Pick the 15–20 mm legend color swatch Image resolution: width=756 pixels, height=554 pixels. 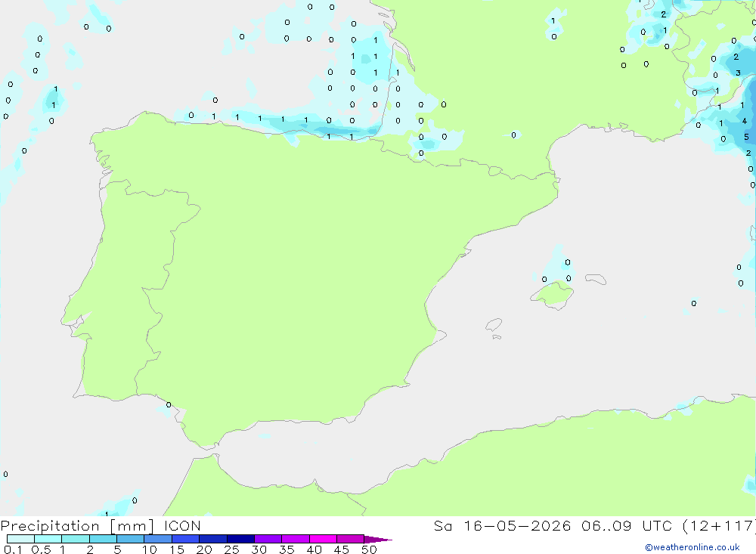tap(186, 539)
